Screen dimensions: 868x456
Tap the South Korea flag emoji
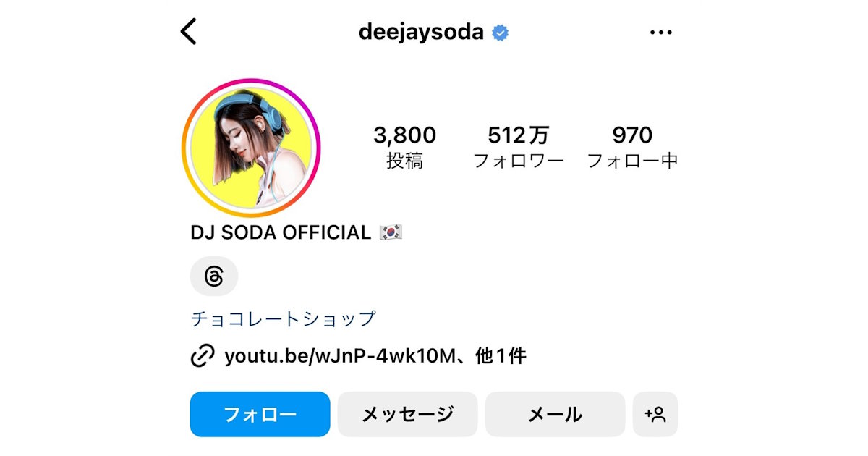pos(391,232)
